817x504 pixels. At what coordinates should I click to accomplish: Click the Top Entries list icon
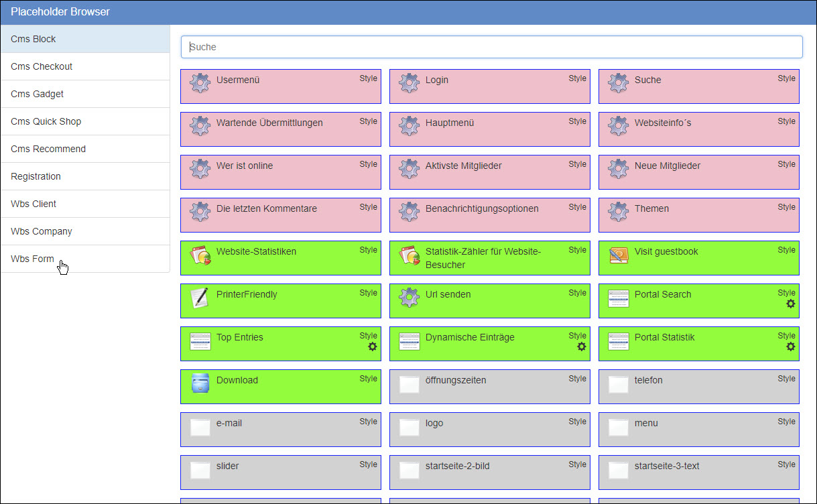(200, 341)
